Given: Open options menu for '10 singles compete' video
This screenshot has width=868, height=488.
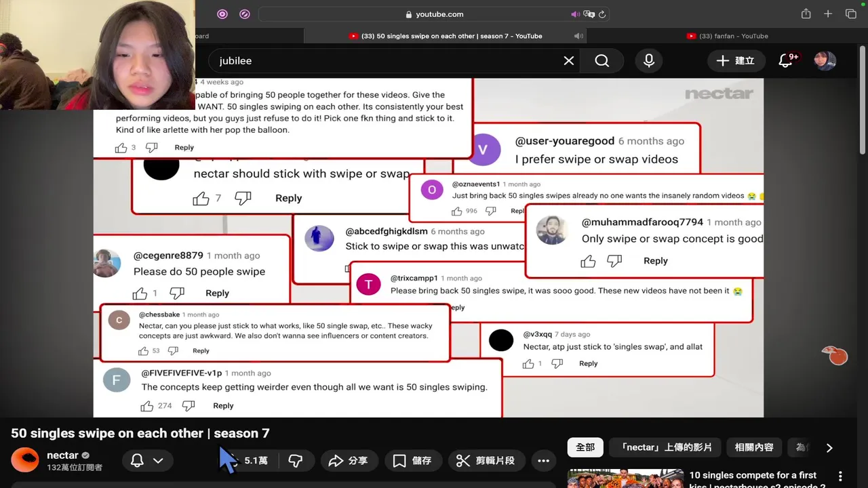Looking at the screenshot, I should (840, 476).
